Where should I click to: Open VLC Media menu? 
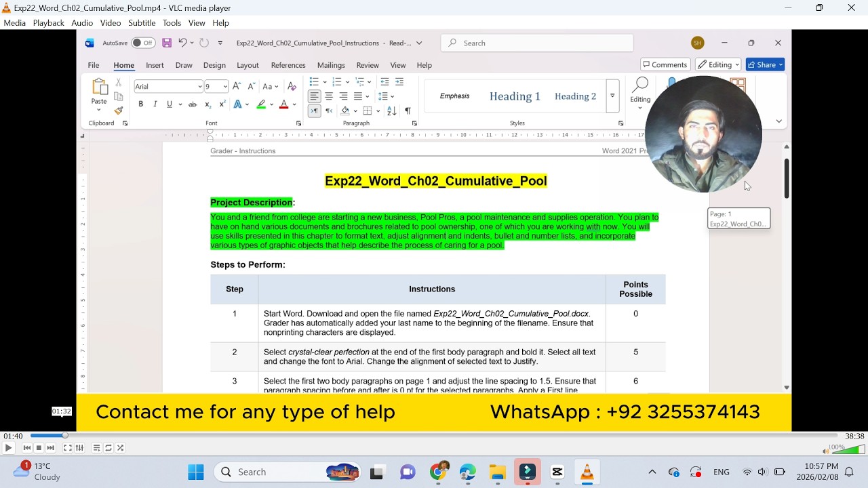14,23
